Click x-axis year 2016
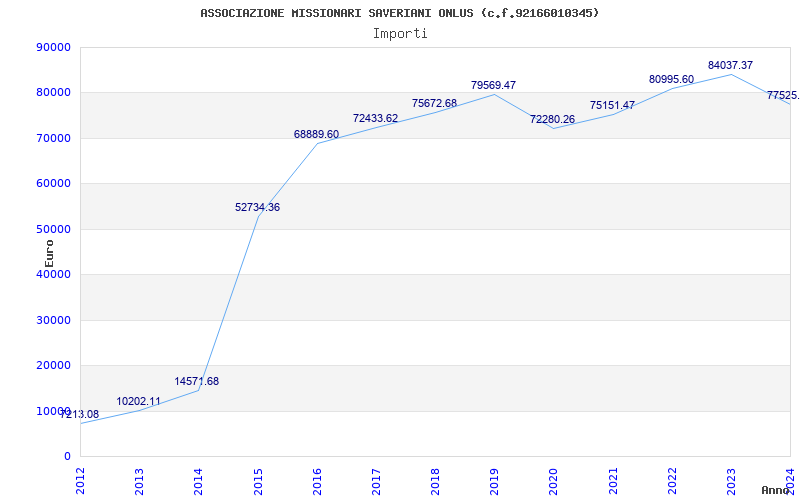The height and width of the screenshot is (500, 800). coord(317,482)
